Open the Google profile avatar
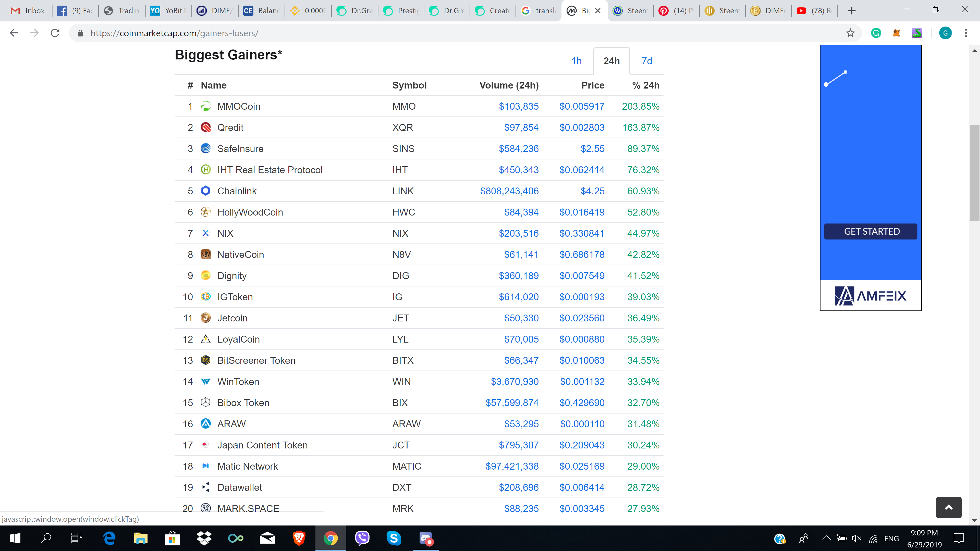 pos(945,33)
